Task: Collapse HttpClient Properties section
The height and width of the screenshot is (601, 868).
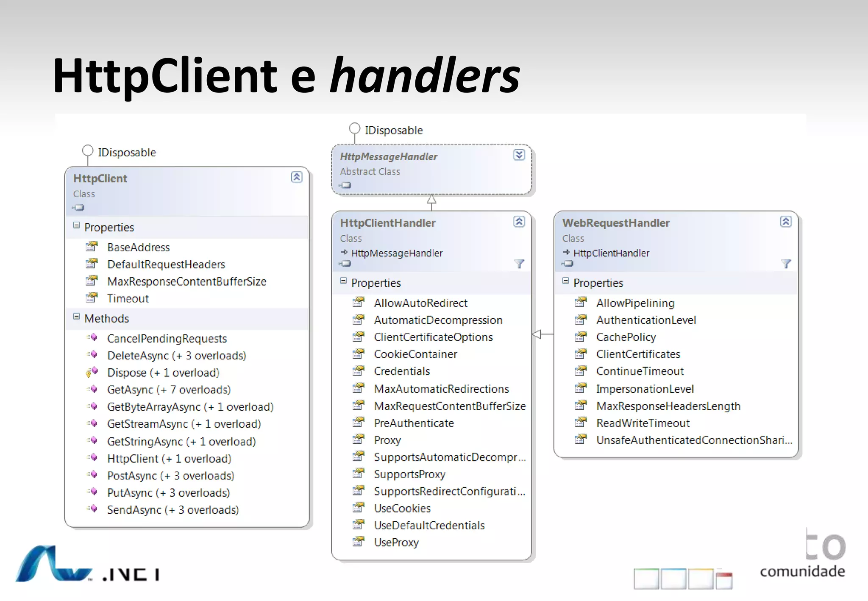Action: (77, 225)
